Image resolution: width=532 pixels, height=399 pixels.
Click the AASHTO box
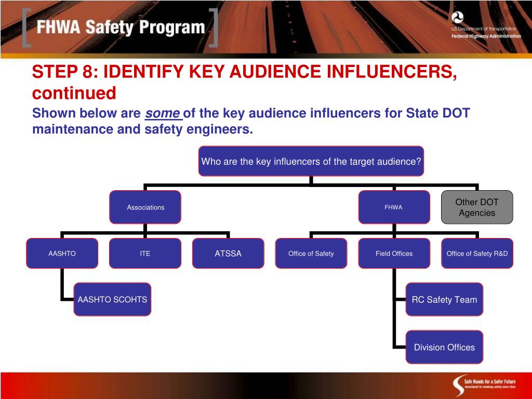(62, 254)
